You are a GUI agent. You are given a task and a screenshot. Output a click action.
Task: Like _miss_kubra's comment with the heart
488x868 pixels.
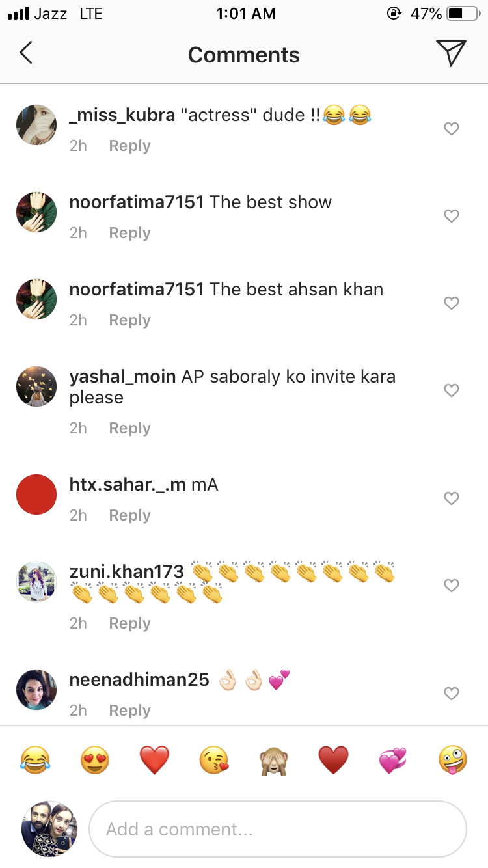tap(452, 129)
